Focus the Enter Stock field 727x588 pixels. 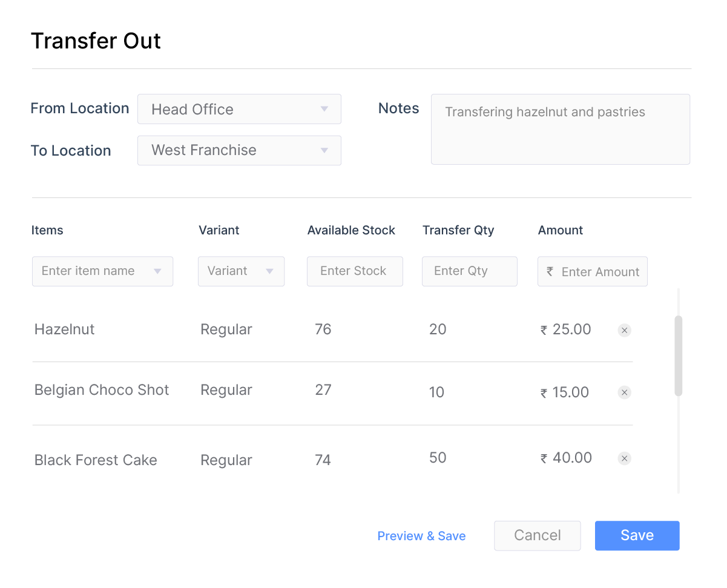tap(355, 271)
